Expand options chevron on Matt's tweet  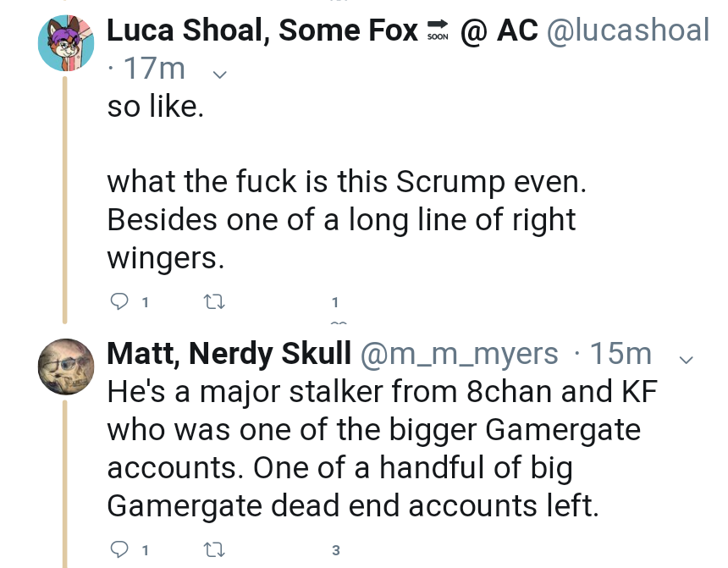click(687, 359)
